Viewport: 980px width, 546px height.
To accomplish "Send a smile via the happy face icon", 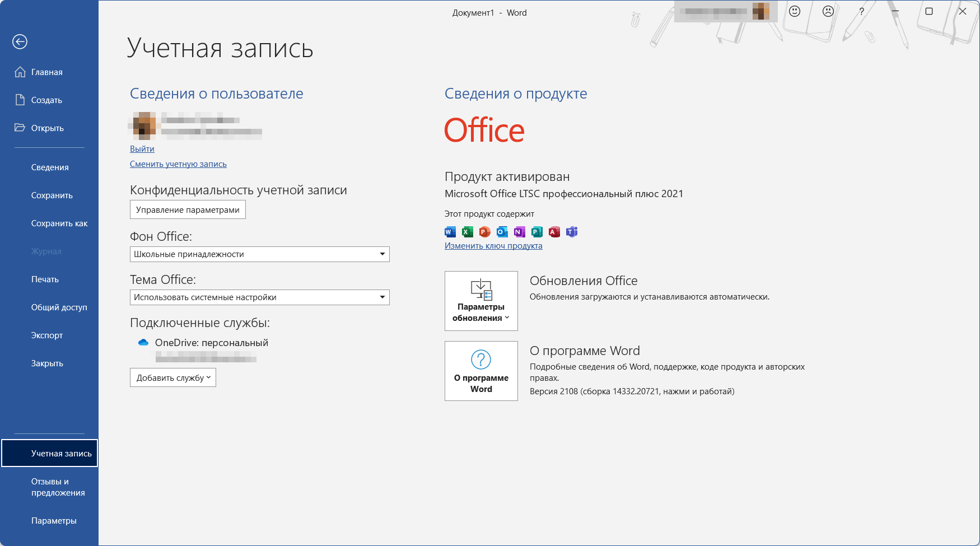I will click(795, 11).
